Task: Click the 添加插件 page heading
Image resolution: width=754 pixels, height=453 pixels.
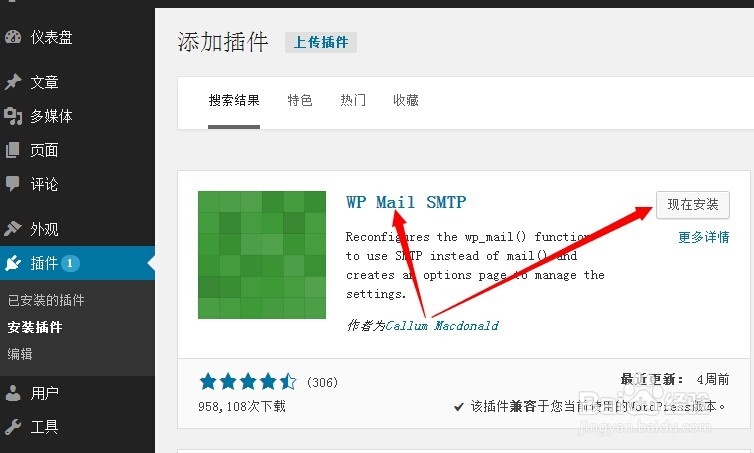Action: [x=223, y=42]
